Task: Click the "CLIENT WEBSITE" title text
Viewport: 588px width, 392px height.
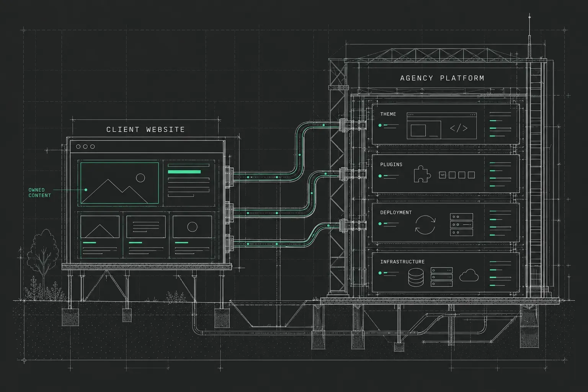Action: 145,129
